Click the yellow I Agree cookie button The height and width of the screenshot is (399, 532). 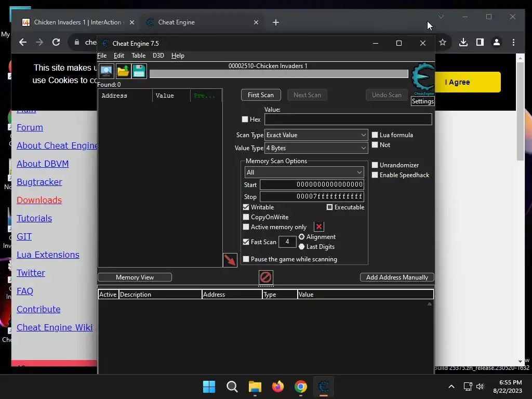point(467,82)
